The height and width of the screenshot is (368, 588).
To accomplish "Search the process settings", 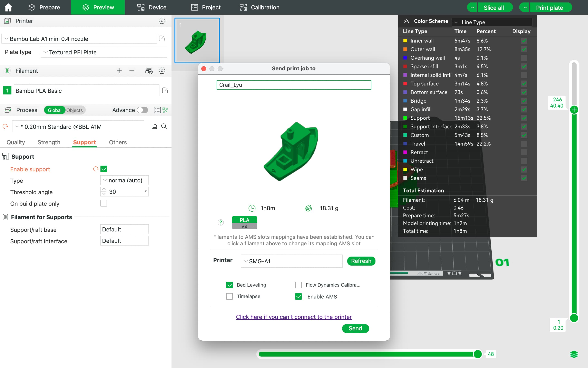I will [x=164, y=127].
